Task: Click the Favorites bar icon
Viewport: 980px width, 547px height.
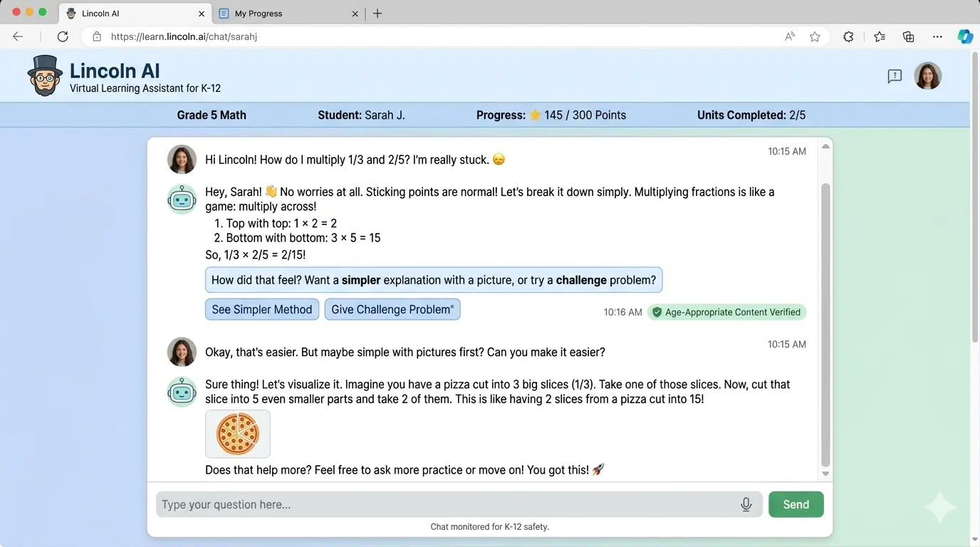Action: pyautogui.click(x=880, y=36)
